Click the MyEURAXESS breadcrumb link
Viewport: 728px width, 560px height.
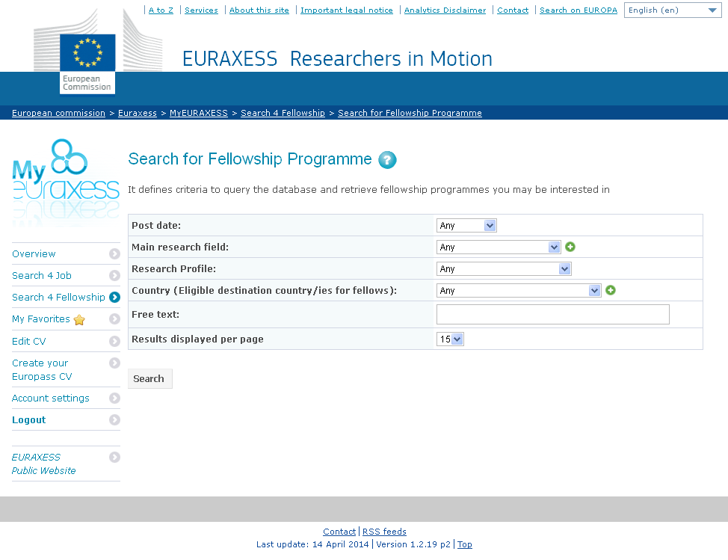[x=199, y=113]
